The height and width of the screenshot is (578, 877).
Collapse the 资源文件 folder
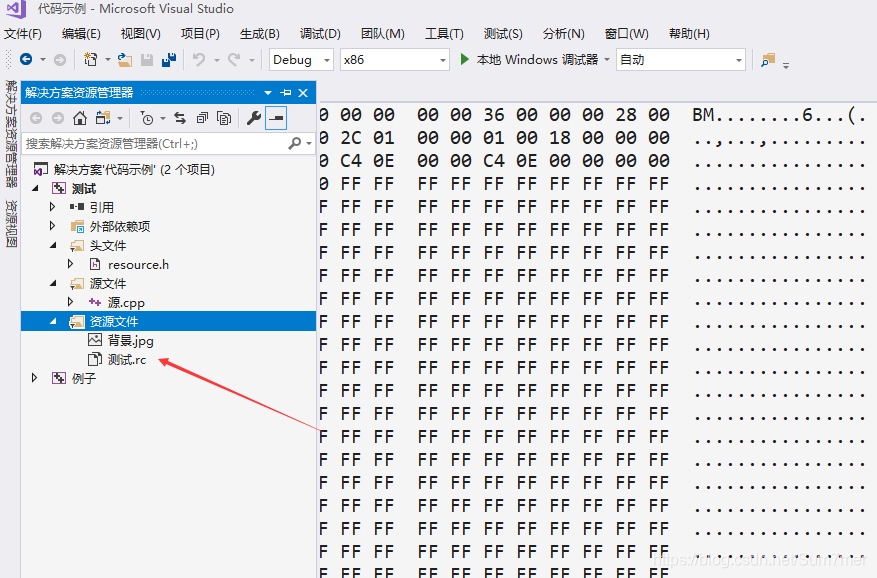tap(53, 321)
